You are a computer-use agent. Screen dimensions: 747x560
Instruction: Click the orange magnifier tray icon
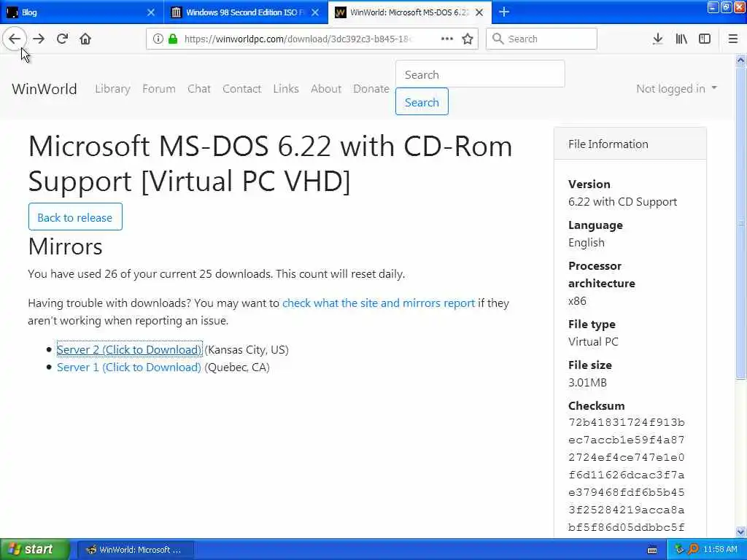click(693, 550)
